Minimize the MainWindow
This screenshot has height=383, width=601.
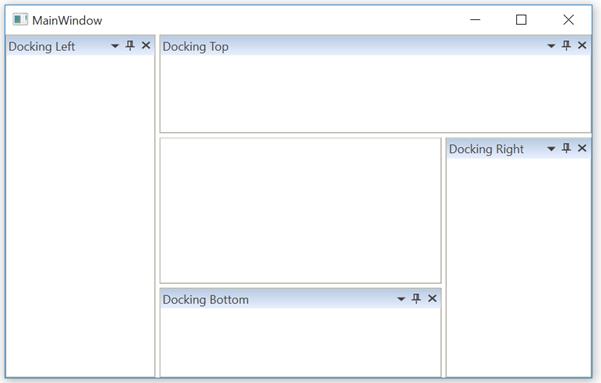tap(475, 20)
